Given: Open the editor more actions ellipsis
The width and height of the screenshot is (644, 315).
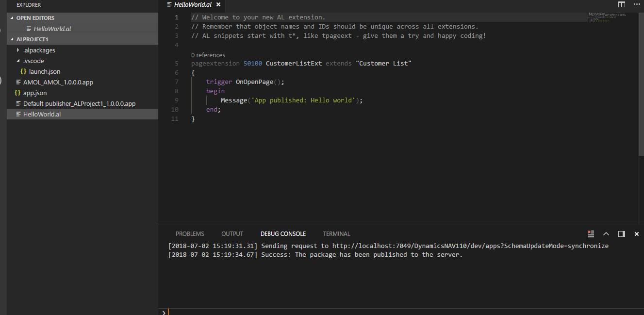Looking at the screenshot, I should pyautogui.click(x=636, y=4).
